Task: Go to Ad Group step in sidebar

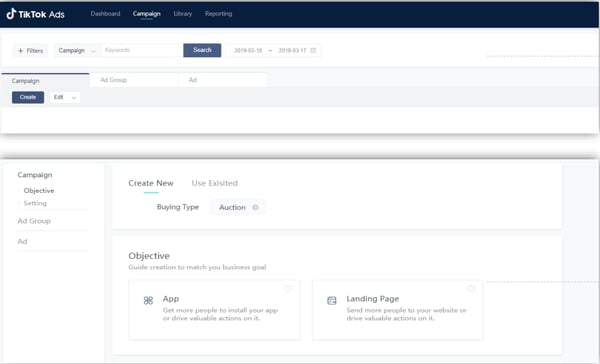Action: (34, 221)
